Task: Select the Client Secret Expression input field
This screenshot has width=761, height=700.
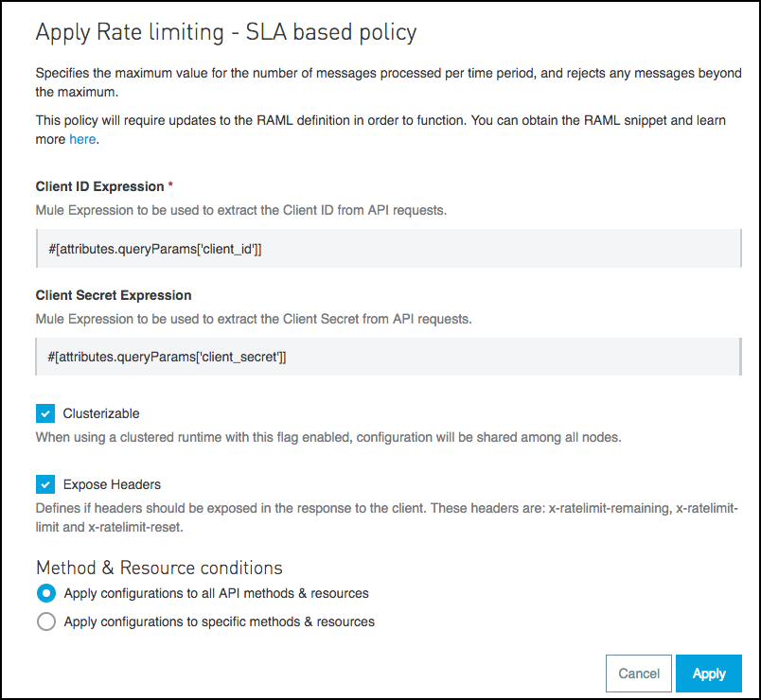Action: click(379, 356)
